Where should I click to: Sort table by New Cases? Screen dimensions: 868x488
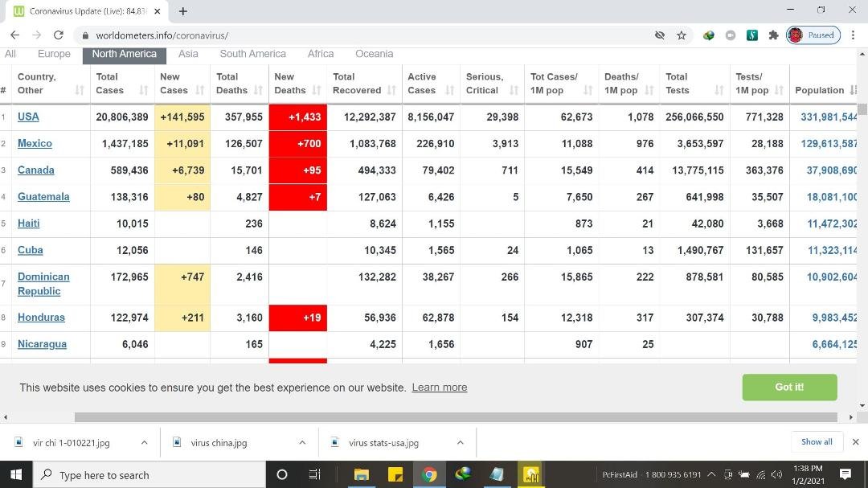(x=182, y=84)
